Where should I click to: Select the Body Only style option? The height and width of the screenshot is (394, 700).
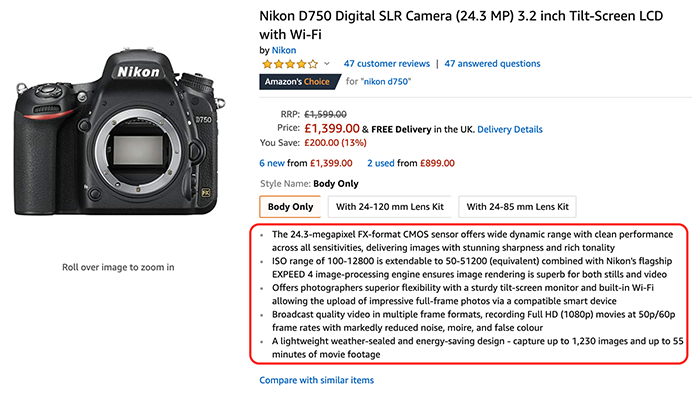(290, 207)
